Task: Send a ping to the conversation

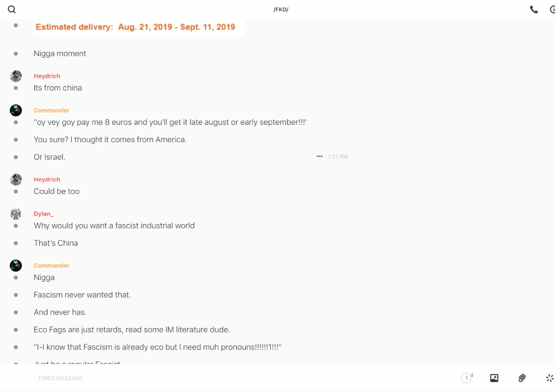Action: pos(549,378)
